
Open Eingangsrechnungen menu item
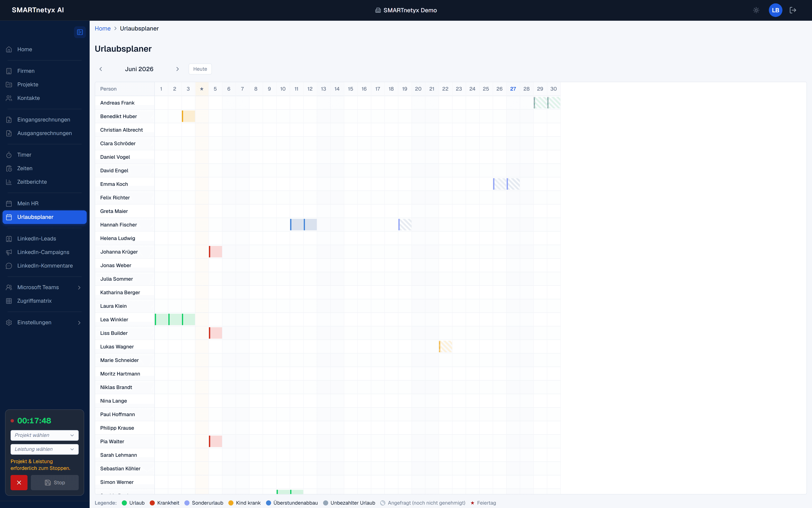click(45, 120)
